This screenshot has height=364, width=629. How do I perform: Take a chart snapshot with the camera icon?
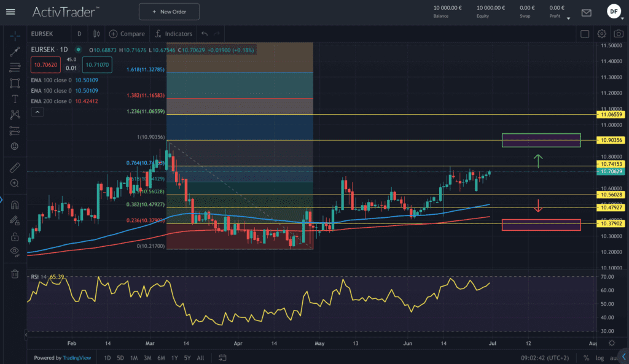tap(620, 34)
